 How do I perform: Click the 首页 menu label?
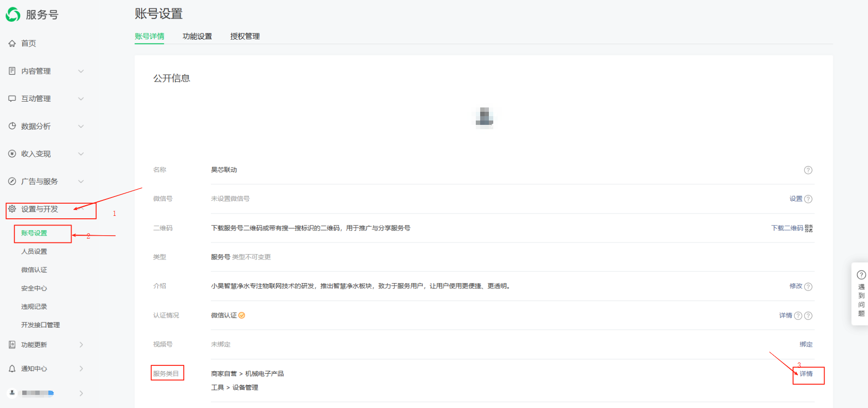pos(29,43)
